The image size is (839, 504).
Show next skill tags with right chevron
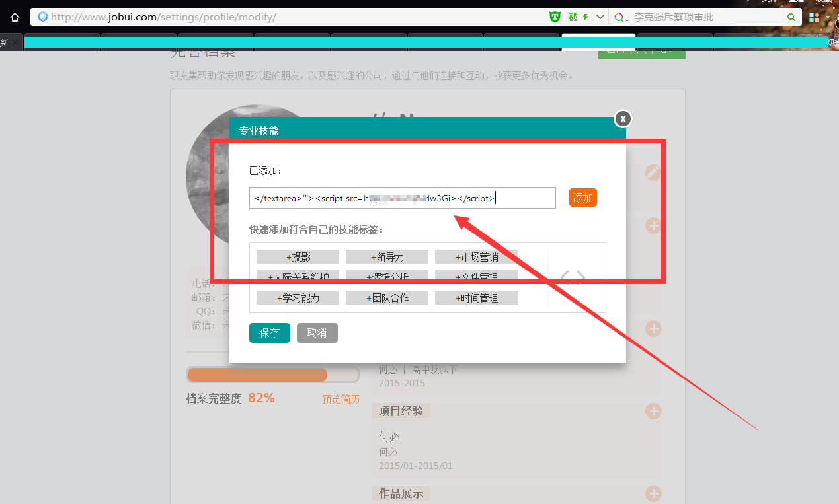[580, 277]
